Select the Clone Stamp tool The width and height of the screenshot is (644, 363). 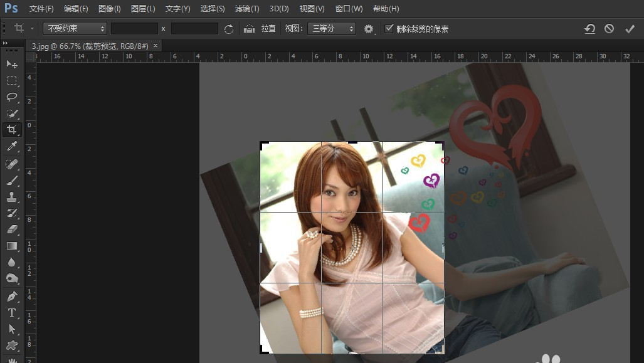pos(12,197)
